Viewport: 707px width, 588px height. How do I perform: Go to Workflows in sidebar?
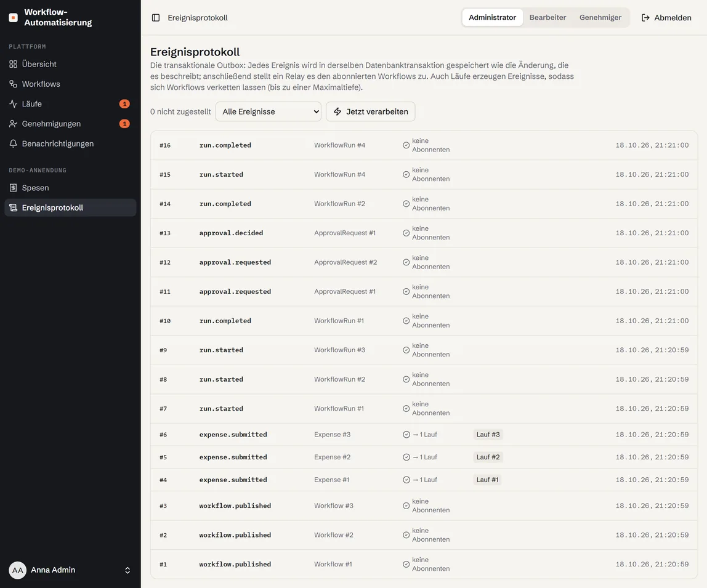pyautogui.click(x=70, y=84)
